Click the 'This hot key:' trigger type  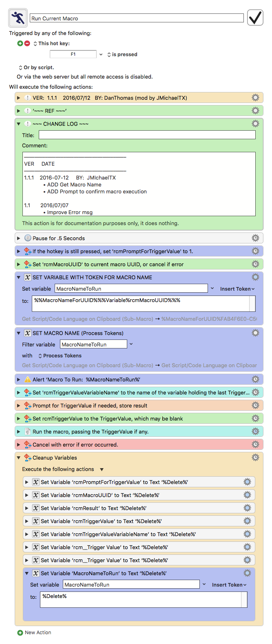coord(51,44)
